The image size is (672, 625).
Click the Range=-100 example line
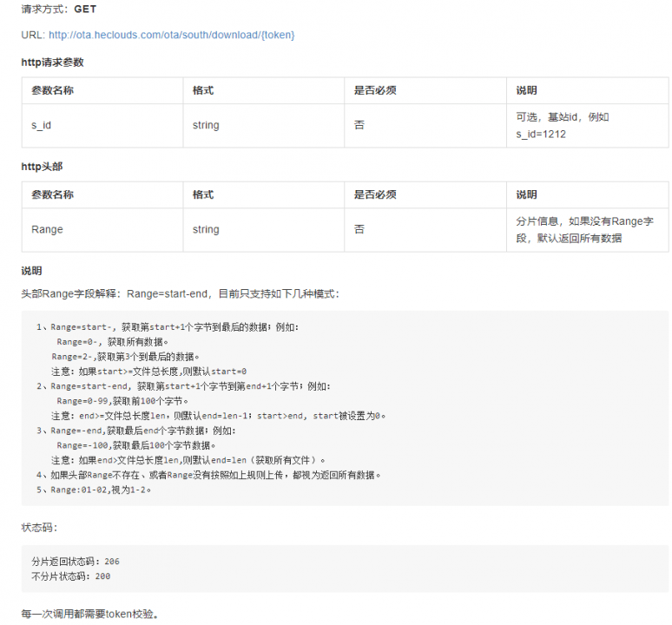[135, 445]
